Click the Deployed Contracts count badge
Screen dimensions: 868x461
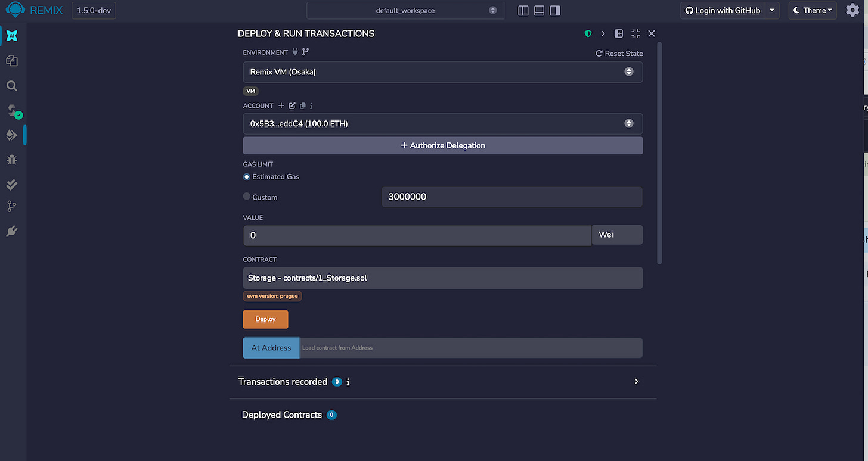(x=332, y=415)
